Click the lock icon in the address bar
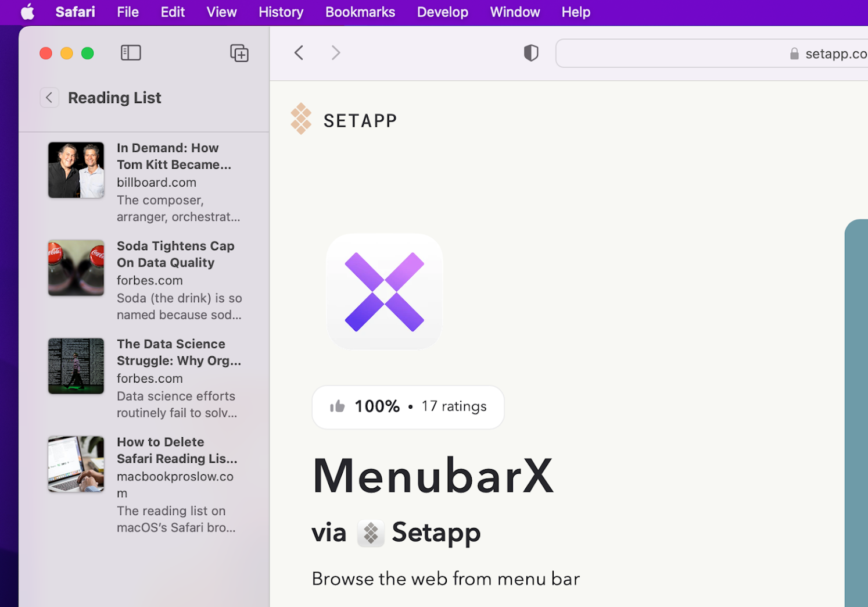 point(794,53)
